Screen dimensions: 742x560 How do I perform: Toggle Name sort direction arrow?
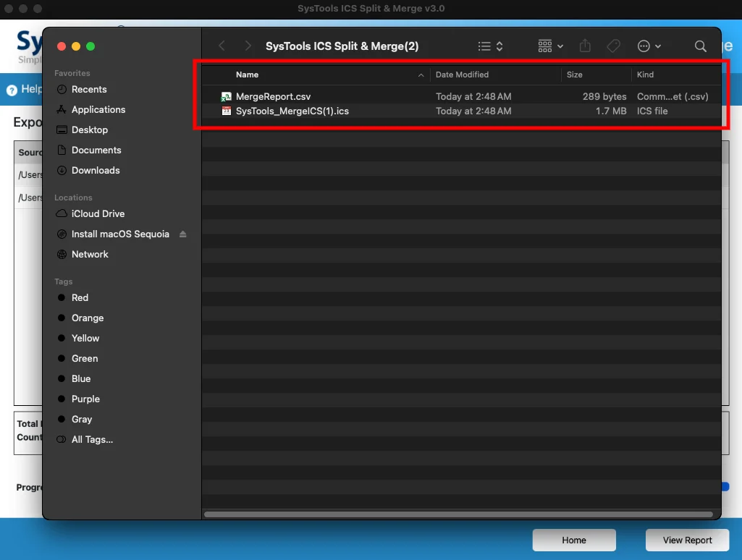coord(421,75)
